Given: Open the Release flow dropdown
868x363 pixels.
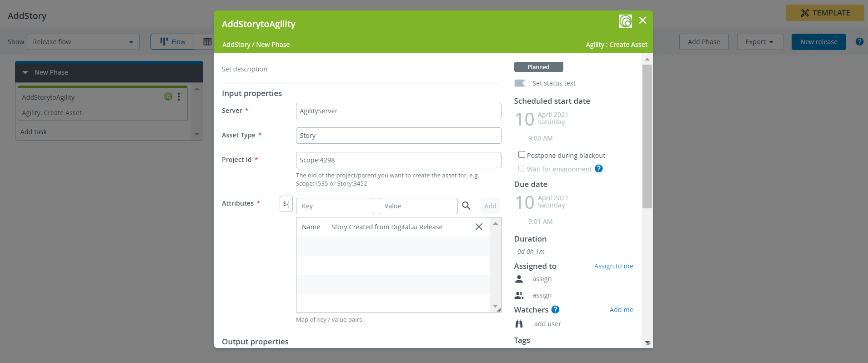Looking at the screenshot, I should point(83,42).
